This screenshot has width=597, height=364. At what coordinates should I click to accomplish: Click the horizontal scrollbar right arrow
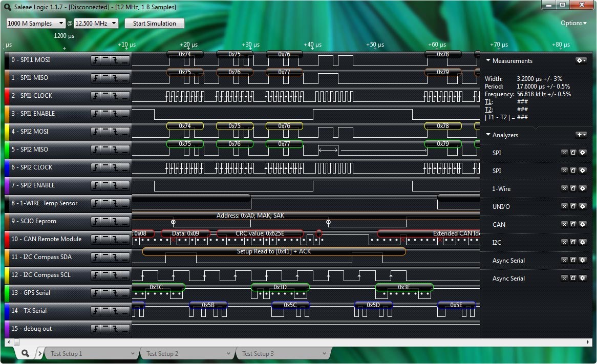click(x=589, y=342)
